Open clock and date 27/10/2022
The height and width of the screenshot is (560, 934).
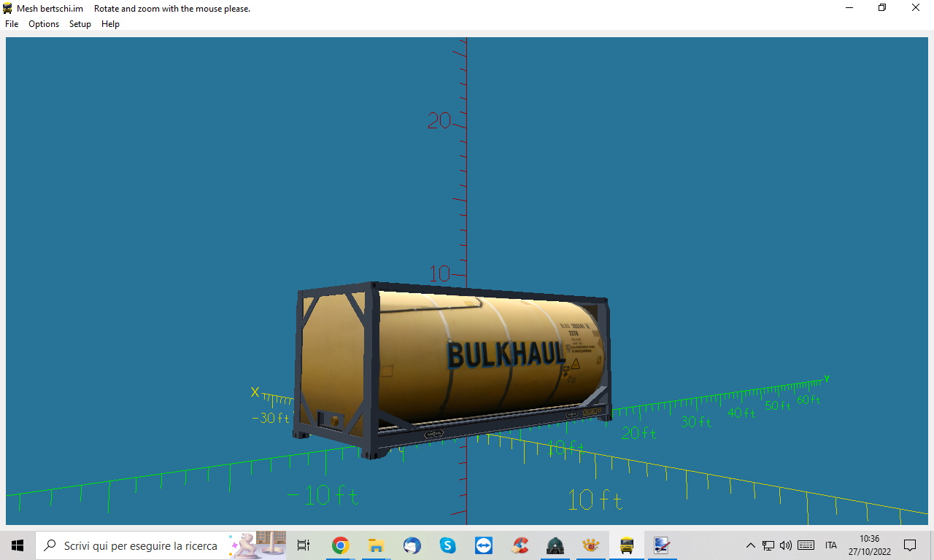pos(870,545)
